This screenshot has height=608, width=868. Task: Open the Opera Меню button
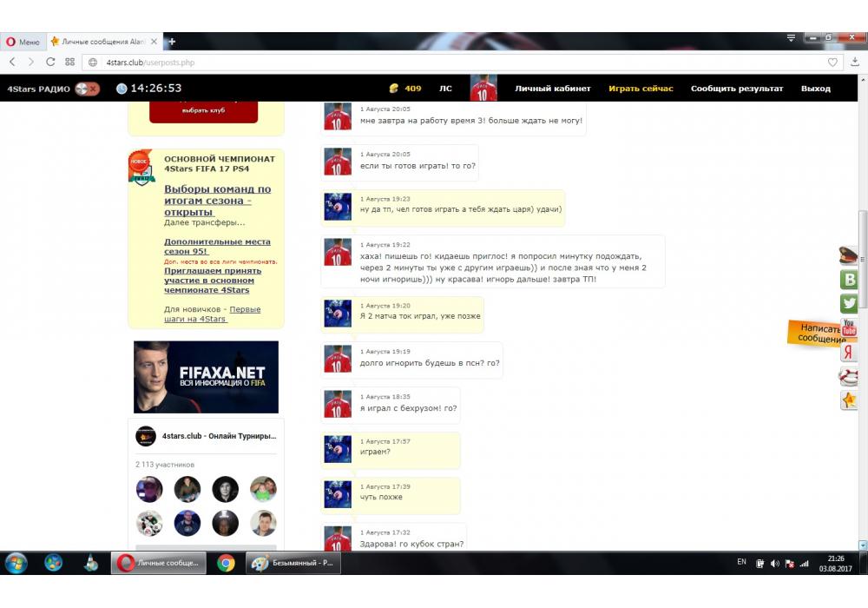point(23,42)
